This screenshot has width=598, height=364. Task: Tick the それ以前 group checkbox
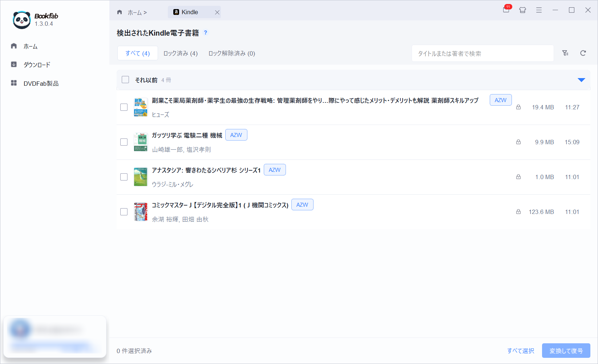click(x=125, y=80)
